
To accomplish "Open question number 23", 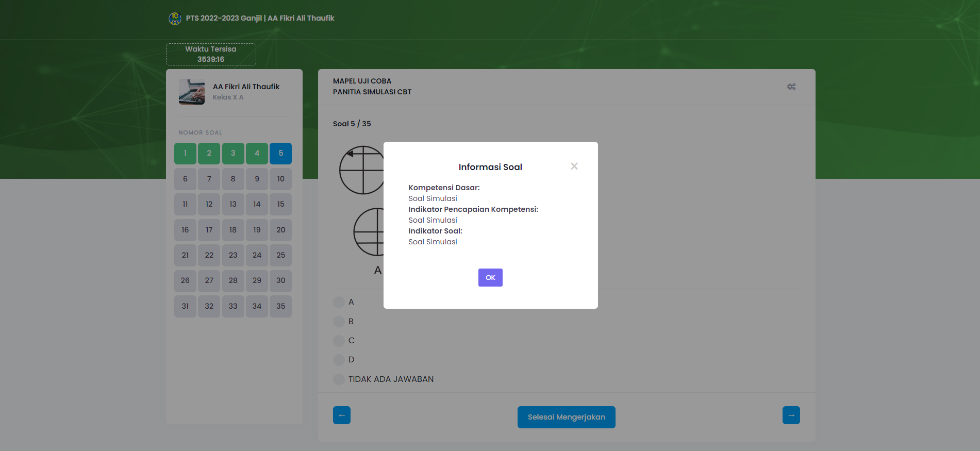I will (233, 255).
